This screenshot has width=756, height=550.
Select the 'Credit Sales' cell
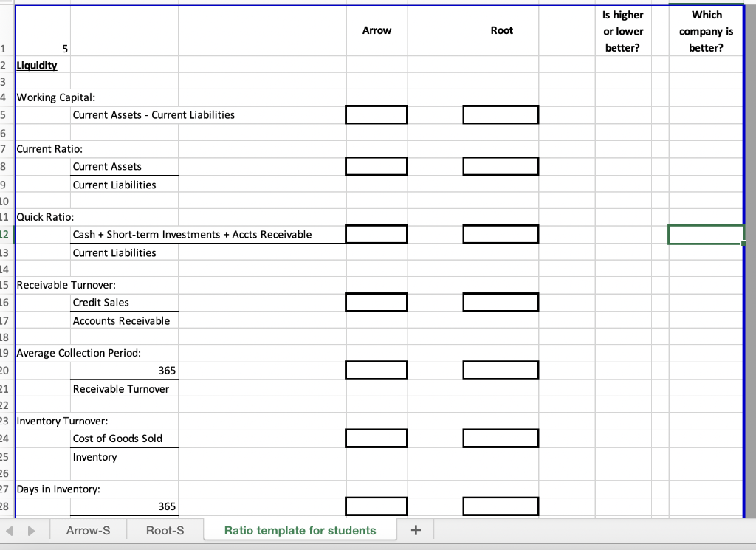point(124,302)
